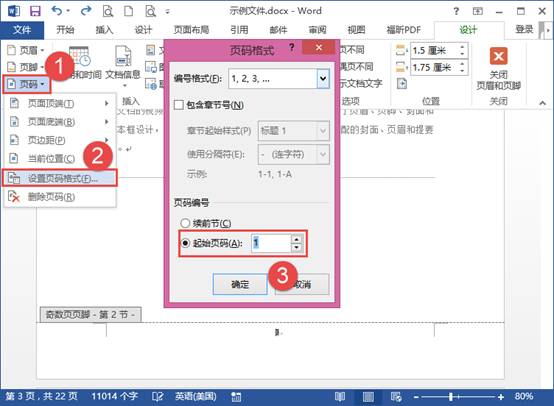Click the Web Layout view icon
This screenshot has width=554, height=406.
(396, 397)
